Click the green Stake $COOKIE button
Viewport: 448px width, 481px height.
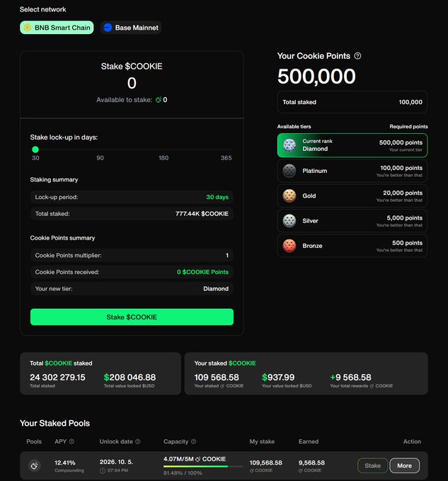click(x=132, y=317)
